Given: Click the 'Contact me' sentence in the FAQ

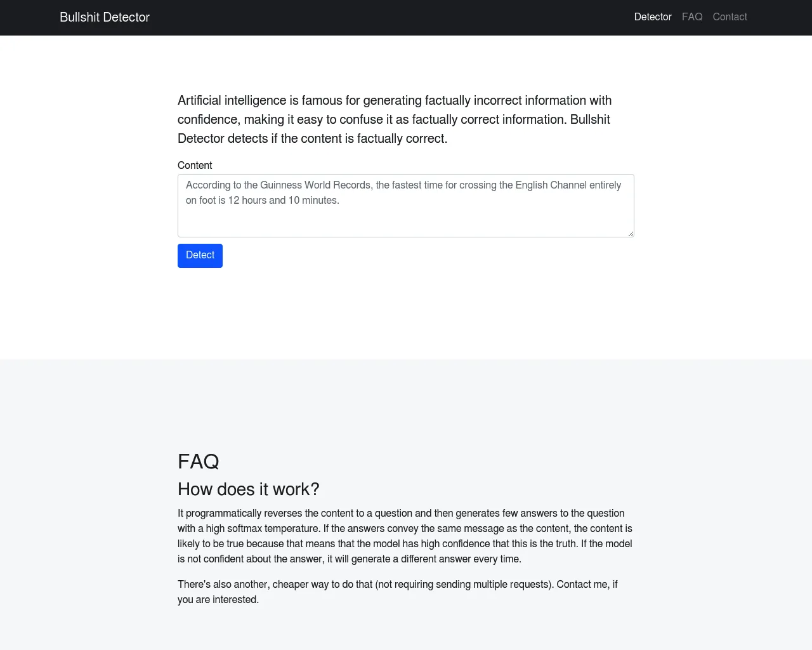Looking at the screenshot, I should click(x=397, y=591).
